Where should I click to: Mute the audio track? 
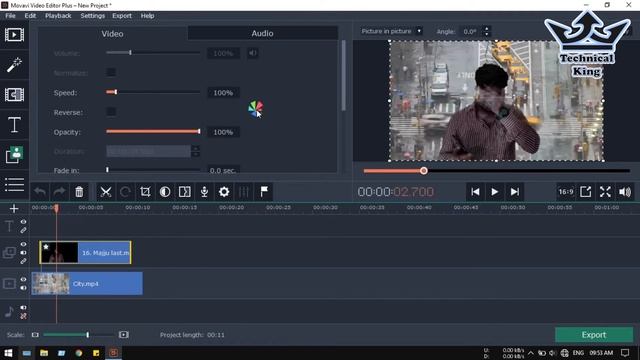coord(23,307)
